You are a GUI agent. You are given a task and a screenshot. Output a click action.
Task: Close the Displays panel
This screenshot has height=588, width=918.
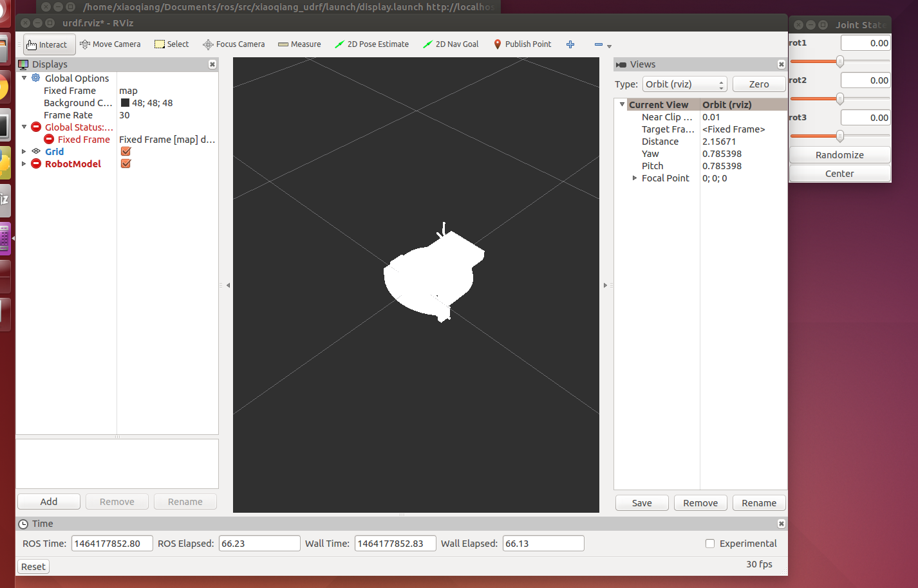click(212, 64)
